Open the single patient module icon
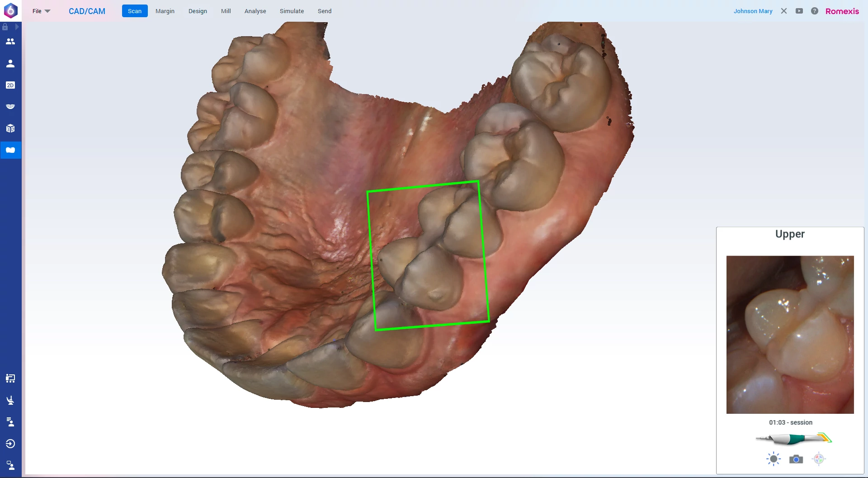 (10, 63)
